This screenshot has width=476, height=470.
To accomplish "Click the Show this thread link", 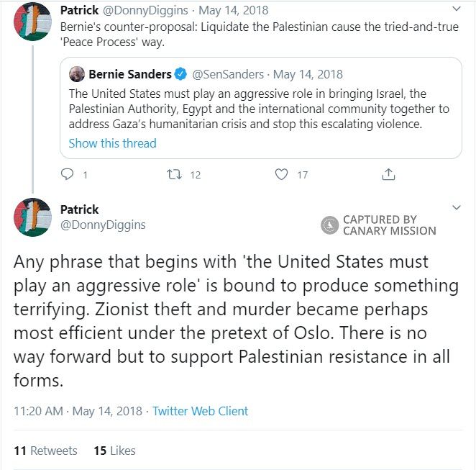I will (x=112, y=143).
